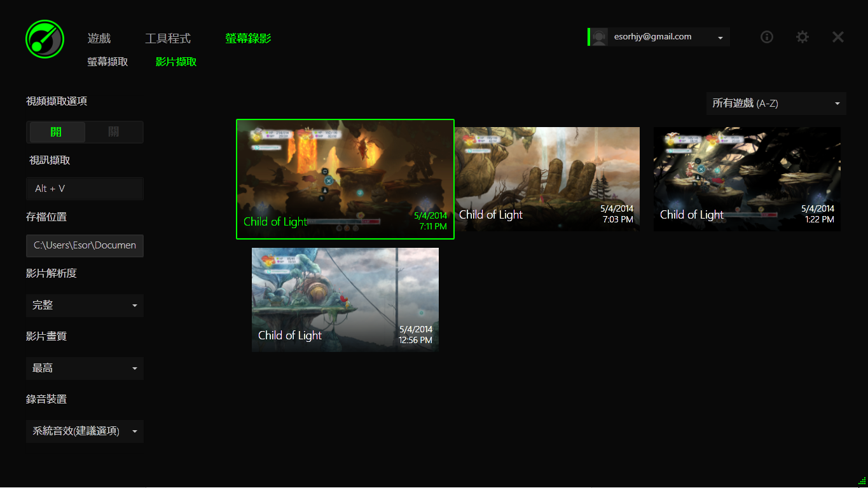Image resolution: width=868 pixels, height=488 pixels.
Task: Click the 影片解析度 label
Action: point(52,274)
